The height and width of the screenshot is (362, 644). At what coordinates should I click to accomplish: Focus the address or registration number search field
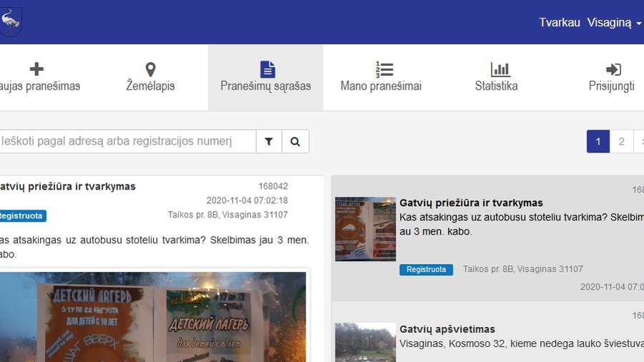pos(128,142)
